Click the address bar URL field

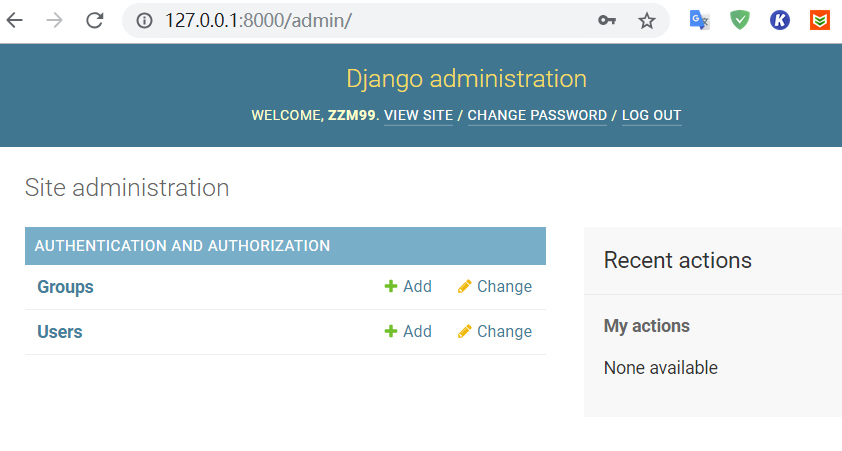[x=360, y=20]
